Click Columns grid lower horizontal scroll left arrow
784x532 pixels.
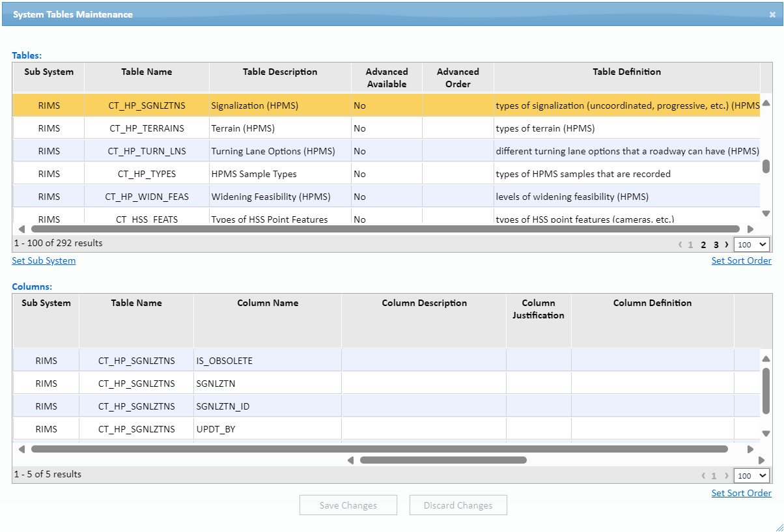(x=350, y=460)
